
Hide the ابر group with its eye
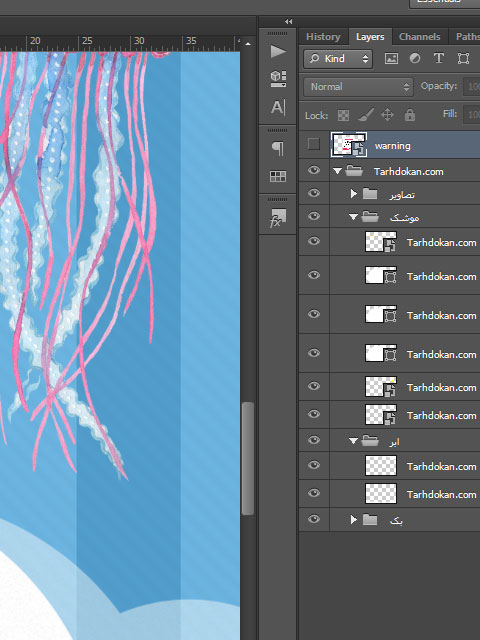[x=313, y=440]
